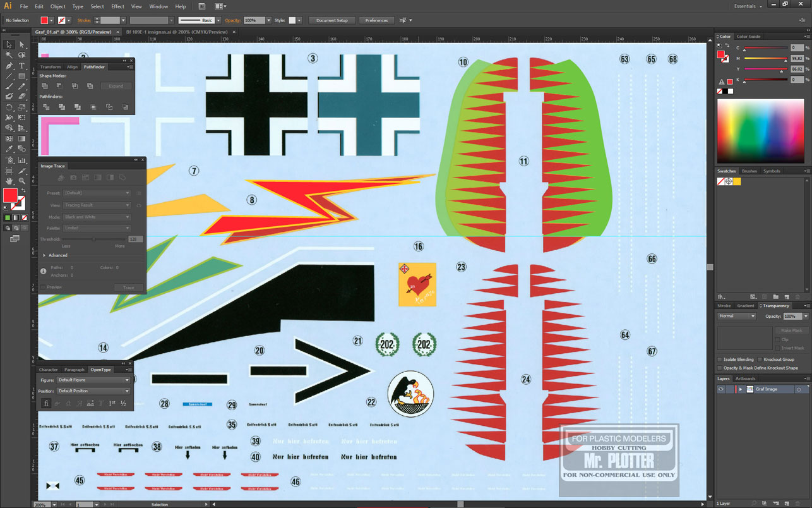Click the Divide pathfinder icon
Viewport: 812px width, 508px height.
(x=46, y=107)
